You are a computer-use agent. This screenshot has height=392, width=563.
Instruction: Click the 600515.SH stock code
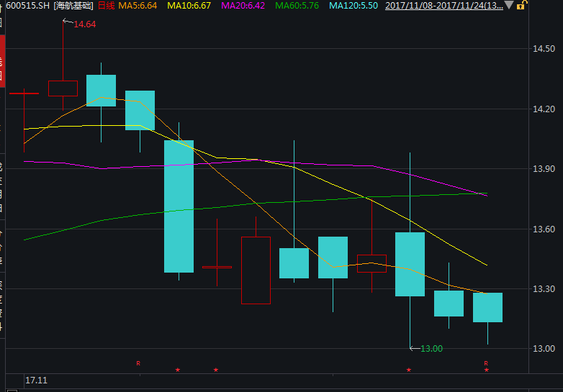[28, 6]
